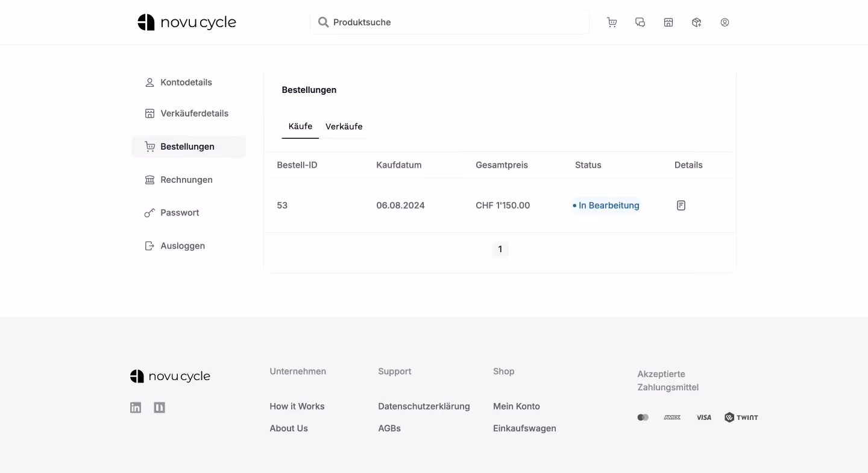Open the AGBs footer link
This screenshot has width=868, height=473.
[x=389, y=428]
